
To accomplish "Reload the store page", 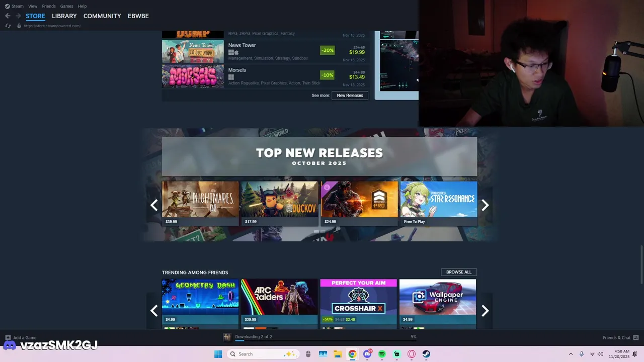I will [8, 26].
